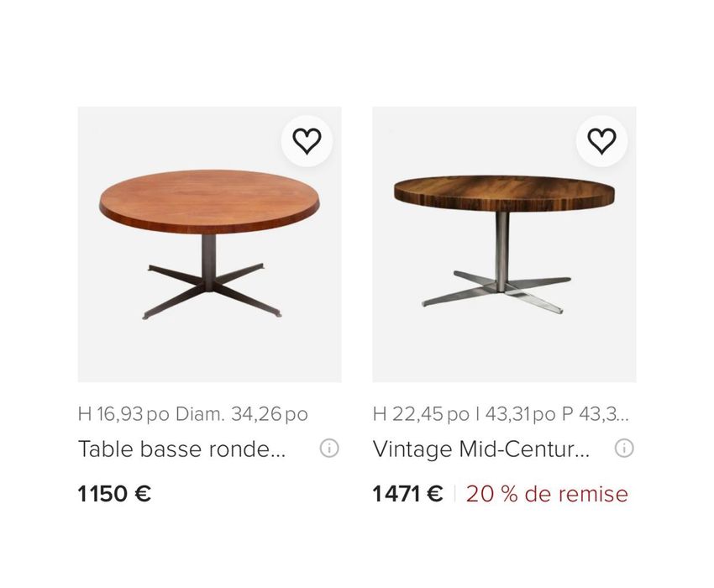Click the "H 16,93 po" height text
714x588 pixels.
123,414
